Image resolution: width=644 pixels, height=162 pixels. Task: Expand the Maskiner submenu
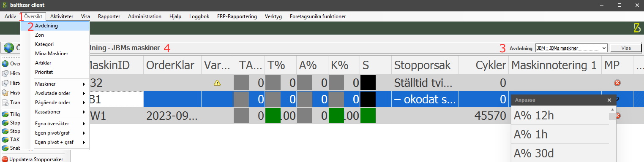click(55, 84)
